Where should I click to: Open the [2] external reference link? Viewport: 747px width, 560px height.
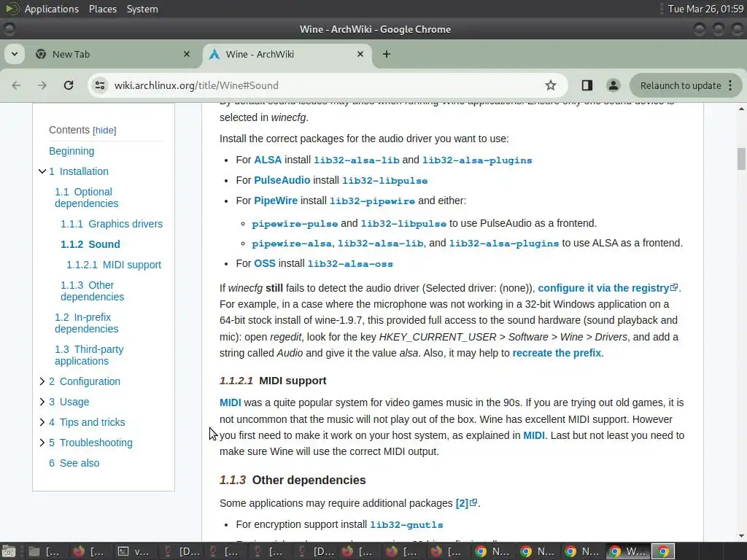click(x=466, y=503)
